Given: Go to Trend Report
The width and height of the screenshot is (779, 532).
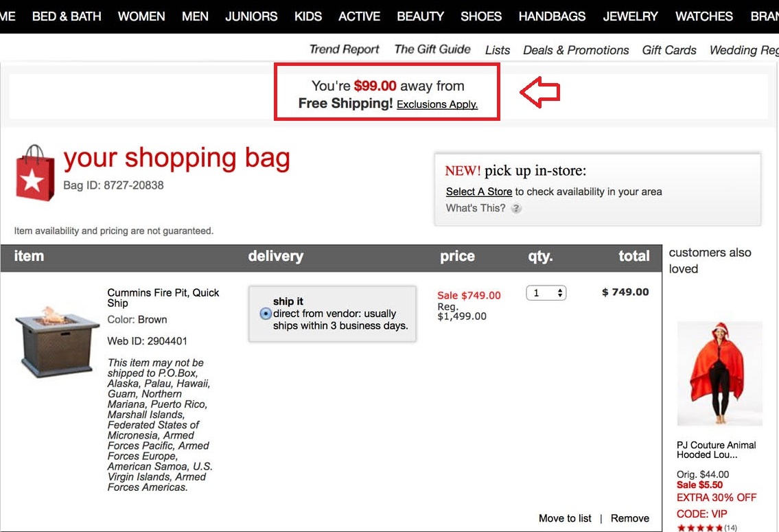Looking at the screenshot, I should (x=344, y=49).
